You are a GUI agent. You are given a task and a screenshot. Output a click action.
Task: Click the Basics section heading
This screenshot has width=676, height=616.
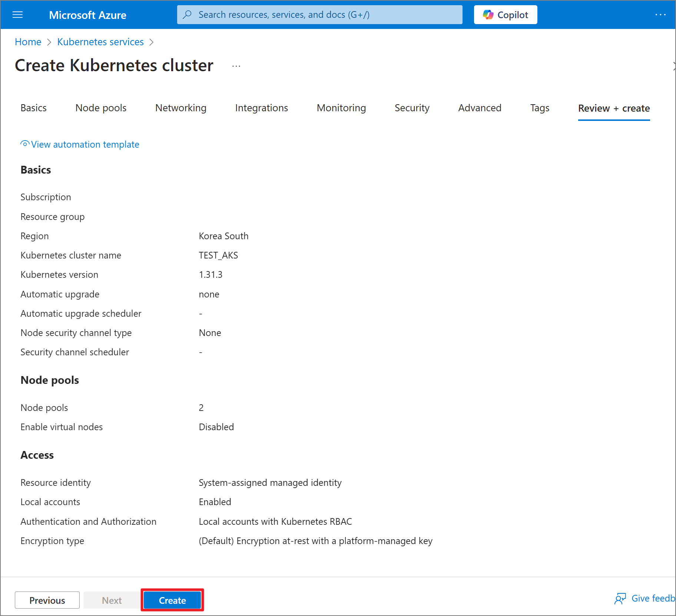[x=36, y=170]
